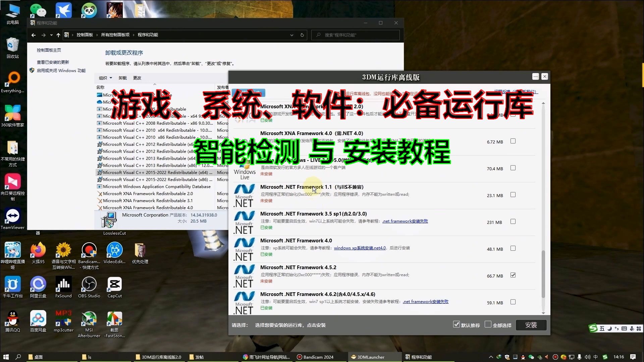
Task: Click inside the 搜索程序和功能 search box
Action: (356, 35)
